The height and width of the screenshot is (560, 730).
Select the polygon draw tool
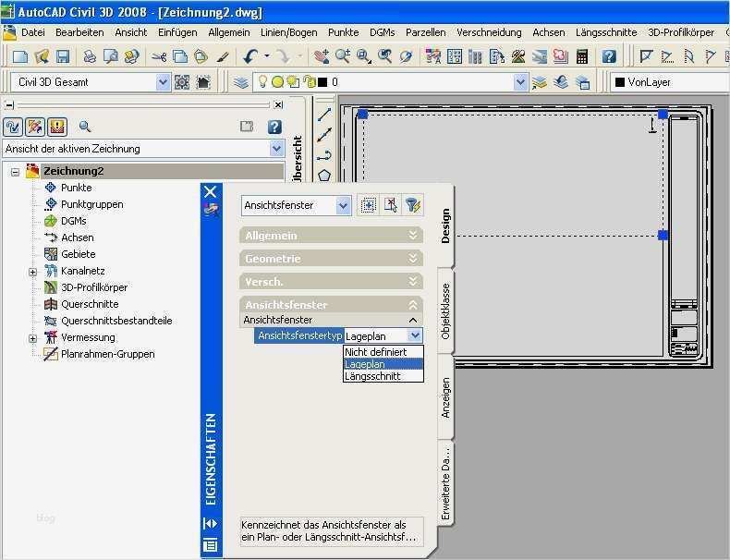pos(324,175)
